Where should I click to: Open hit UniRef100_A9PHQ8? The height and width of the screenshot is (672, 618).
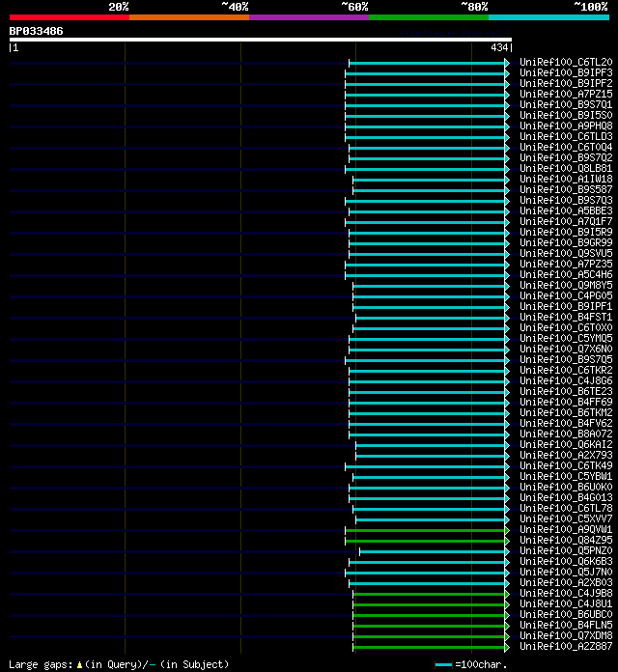566,126
